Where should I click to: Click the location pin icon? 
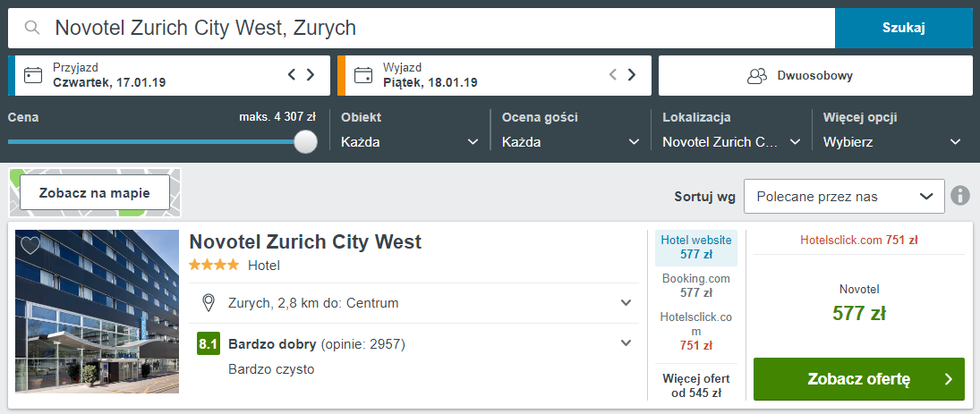pos(209,303)
